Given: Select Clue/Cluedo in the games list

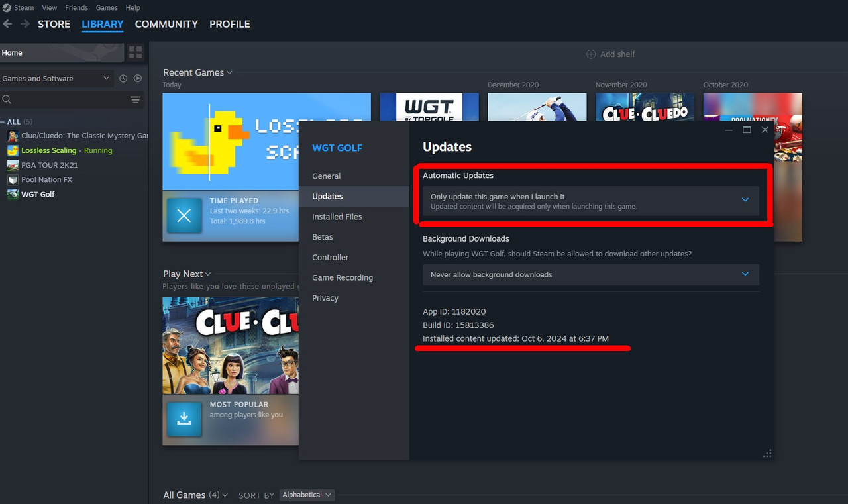Looking at the screenshot, I should pyautogui.click(x=84, y=136).
